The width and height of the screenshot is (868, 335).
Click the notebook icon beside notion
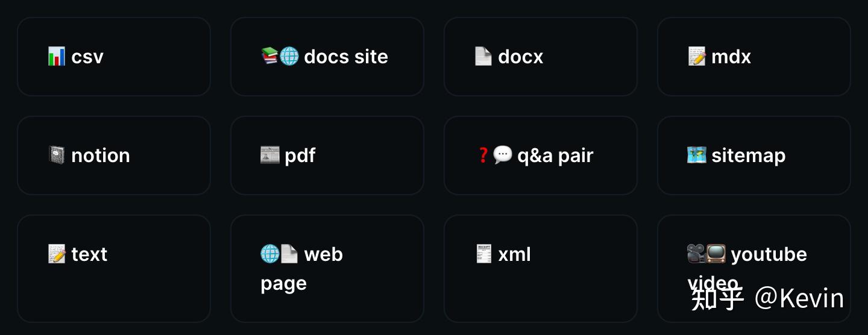point(57,155)
